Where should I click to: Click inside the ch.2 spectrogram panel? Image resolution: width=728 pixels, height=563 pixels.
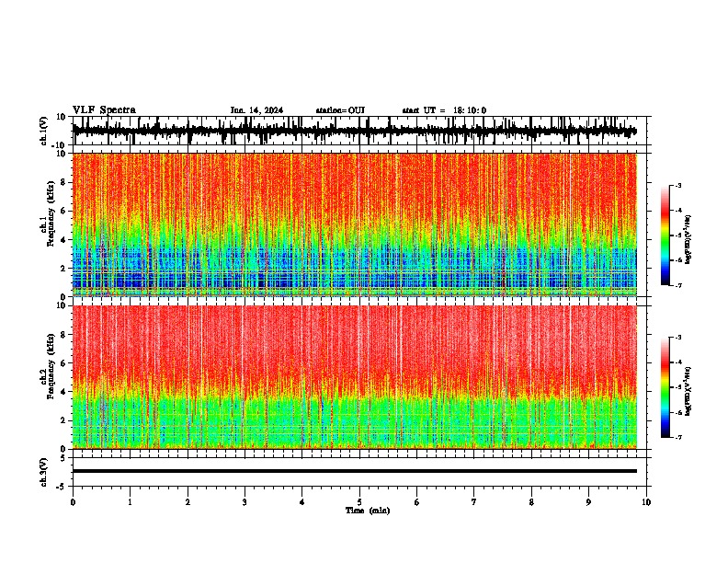click(354, 377)
